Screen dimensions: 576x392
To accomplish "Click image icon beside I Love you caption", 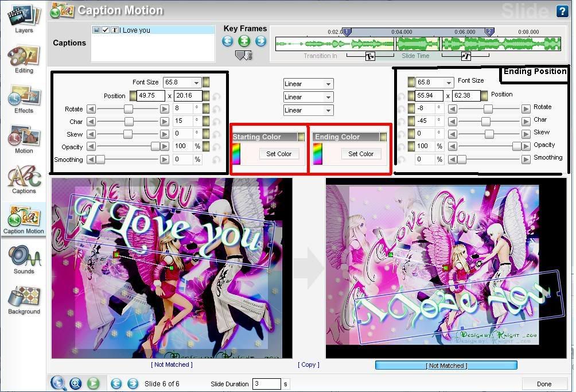I will [96, 30].
